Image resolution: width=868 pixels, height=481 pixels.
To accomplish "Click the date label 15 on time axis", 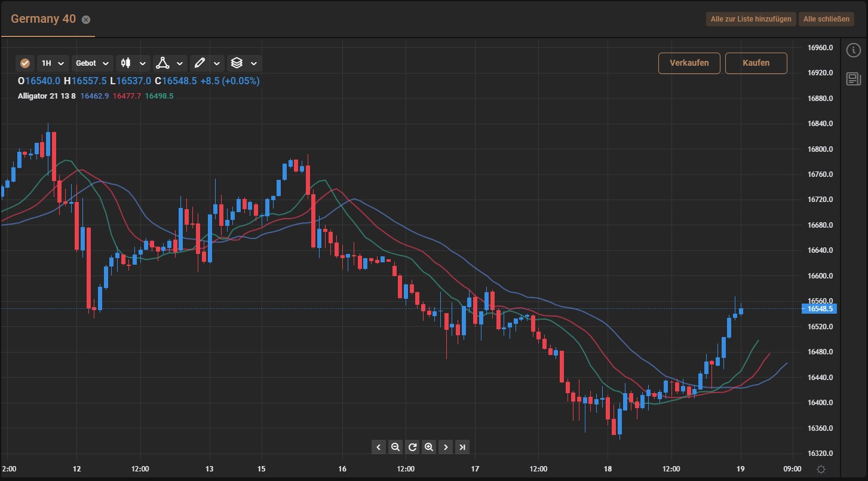I will coord(262,469).
